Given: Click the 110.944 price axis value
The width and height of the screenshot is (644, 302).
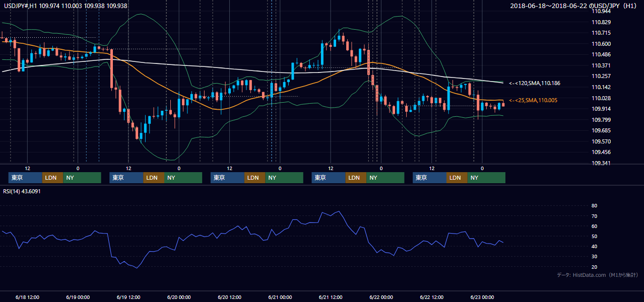Looking at the screenshot, I should coord(601,11).
